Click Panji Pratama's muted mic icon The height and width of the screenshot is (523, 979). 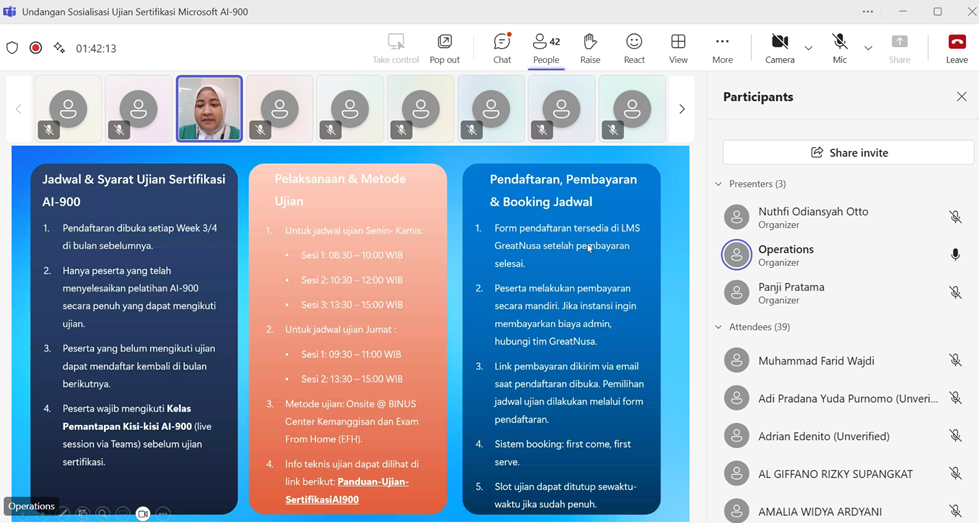pyautogui.click(x=955, y=293)
